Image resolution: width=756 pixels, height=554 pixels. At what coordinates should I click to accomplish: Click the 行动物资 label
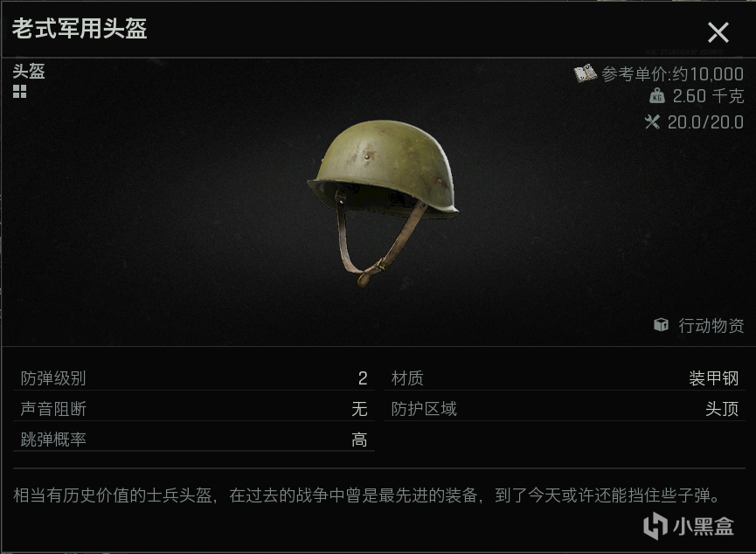711,325
